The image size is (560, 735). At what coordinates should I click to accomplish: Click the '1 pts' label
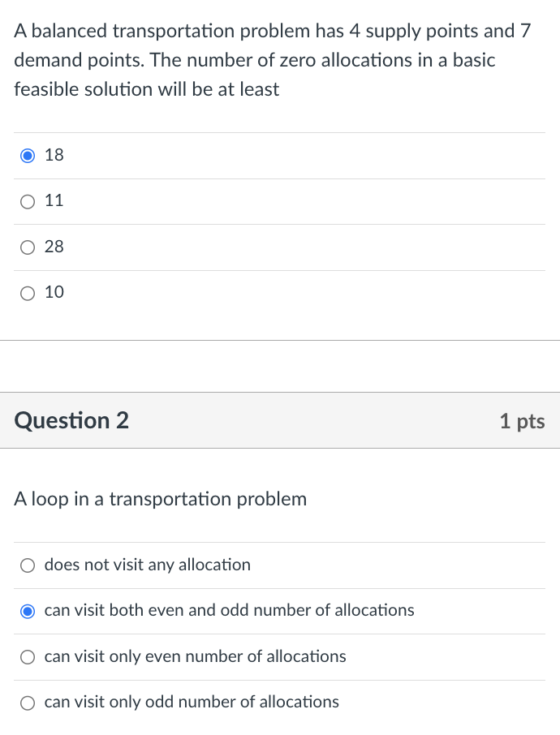point(520,420)
